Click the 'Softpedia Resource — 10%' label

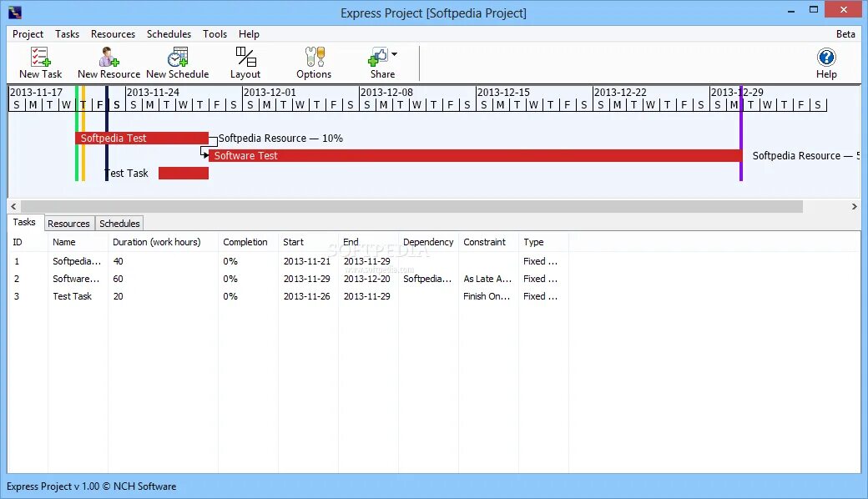click(x=280, y=139)
